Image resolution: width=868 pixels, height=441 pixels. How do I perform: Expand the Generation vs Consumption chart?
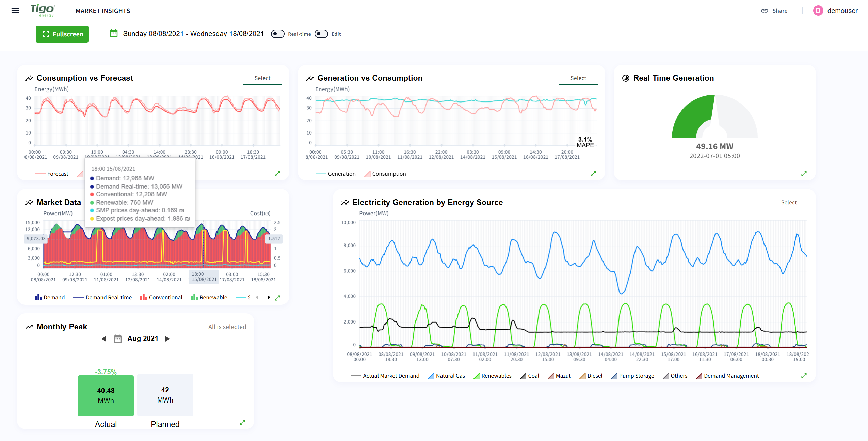[593, 174]
